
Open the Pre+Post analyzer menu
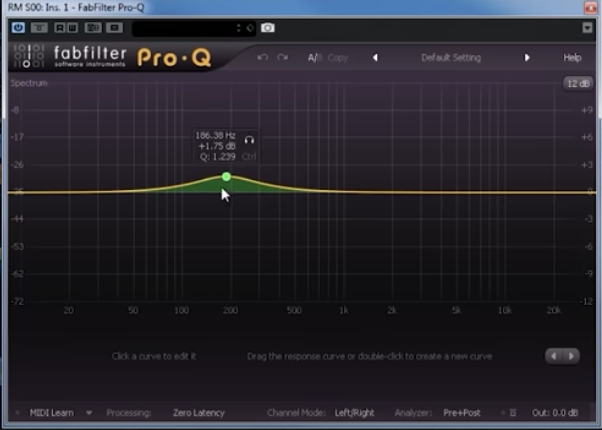pyautogui.click(x=462, y=413)
